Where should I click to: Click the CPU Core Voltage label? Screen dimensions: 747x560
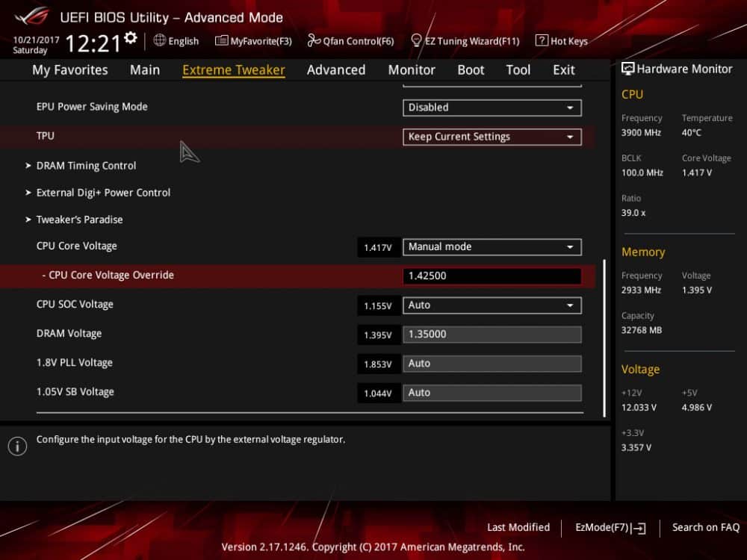[x=77, y=246]
